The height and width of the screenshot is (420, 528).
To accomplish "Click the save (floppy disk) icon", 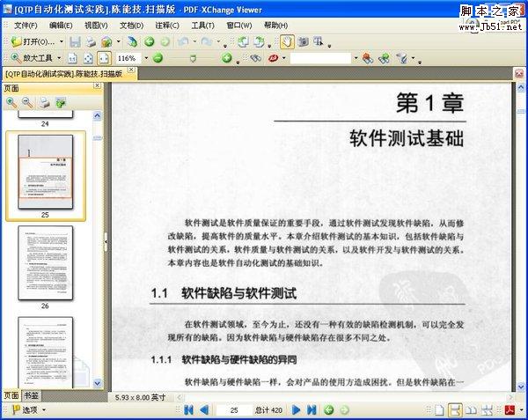I will [75, 41].
